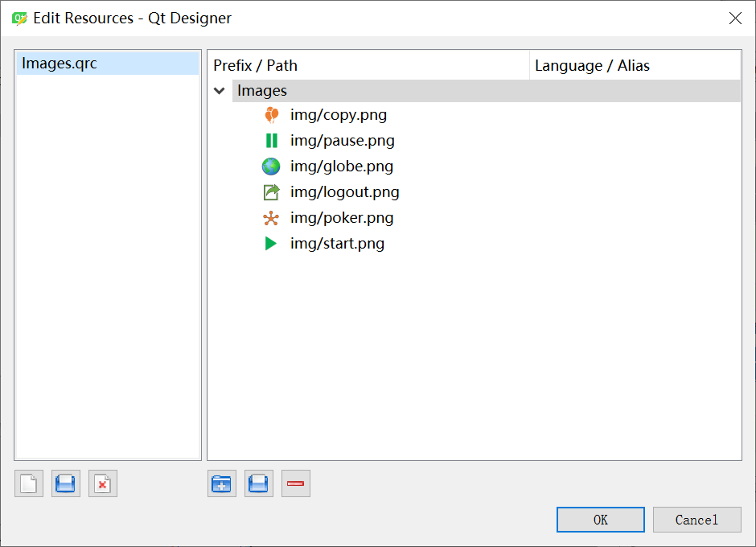Click the orange poker icon
The image size is (756, 547).
point(271,218)
